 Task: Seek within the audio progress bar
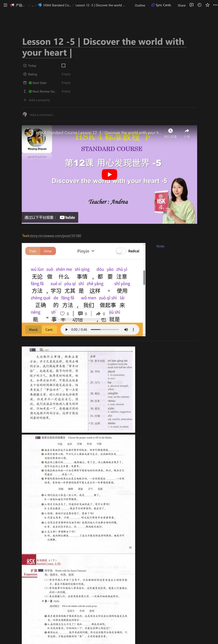(x=105, y=330)
